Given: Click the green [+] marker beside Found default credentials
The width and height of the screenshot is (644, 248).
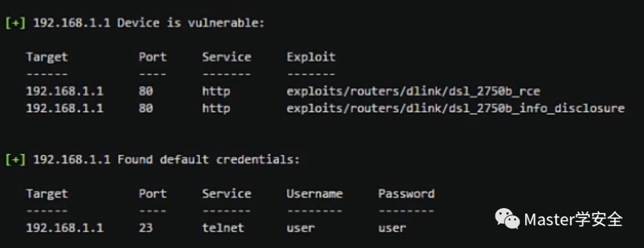Looking at the screenshot, I should (x=15, y=159).
